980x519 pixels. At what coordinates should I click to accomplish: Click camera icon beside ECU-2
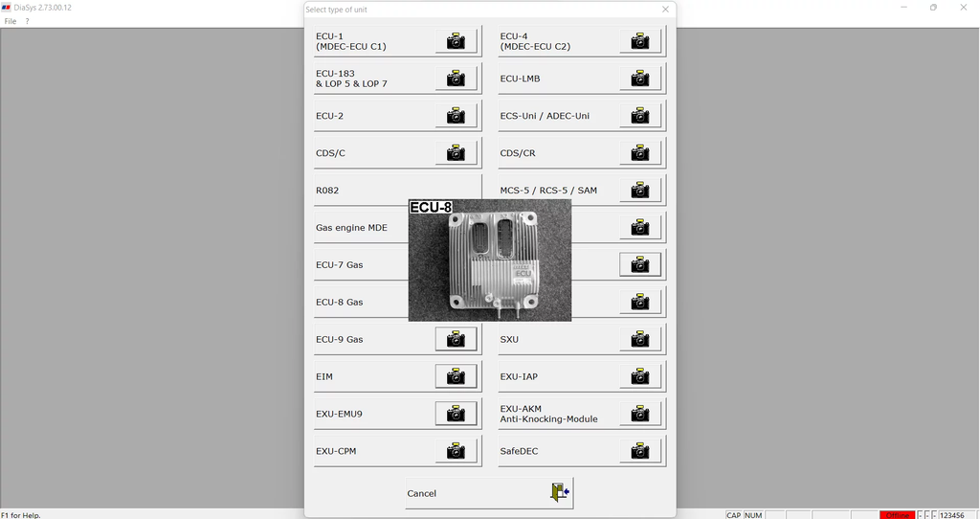click(456, 116)
